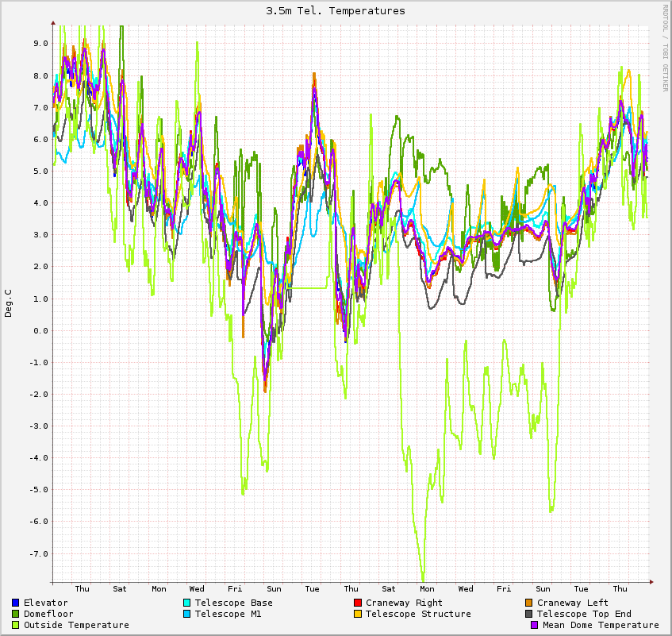Click the 'Outside Temperature' legend text
Viewport: 672px width, 636px height.
(x=76, y=625)
